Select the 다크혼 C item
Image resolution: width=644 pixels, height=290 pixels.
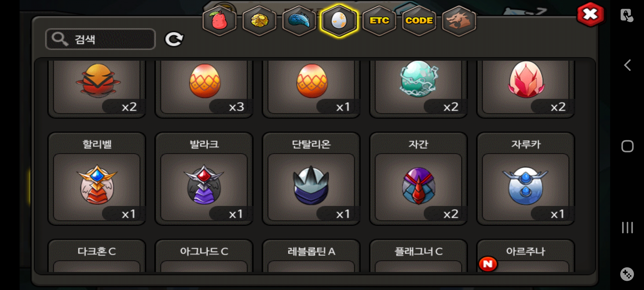tap(97, 256)
